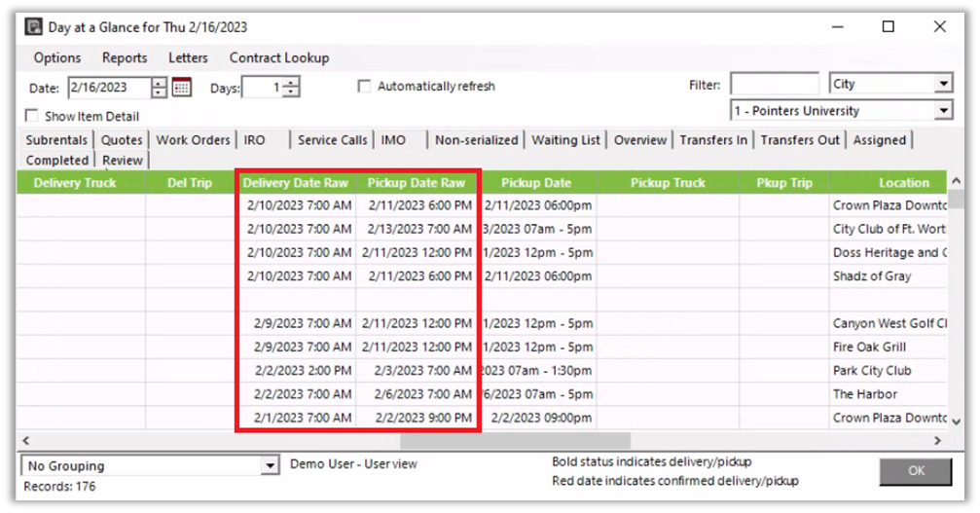Expand the No Grouping dropdown
This screenshot has height=513, width=980.
[270, 466]
